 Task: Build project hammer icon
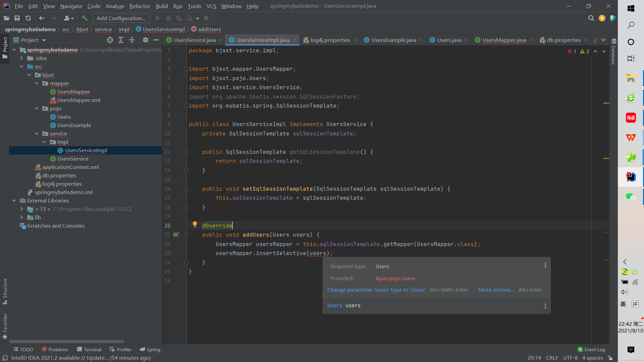(x=85, y=18)
